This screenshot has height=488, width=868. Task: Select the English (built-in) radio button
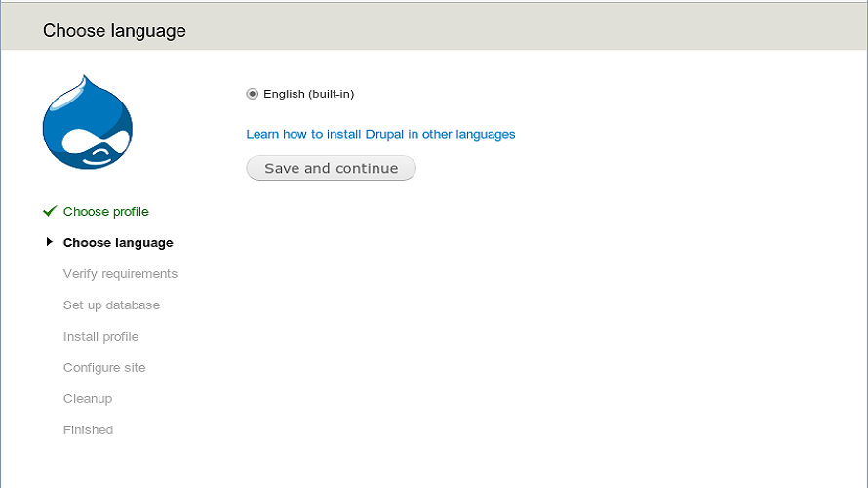tap(253, 94)
